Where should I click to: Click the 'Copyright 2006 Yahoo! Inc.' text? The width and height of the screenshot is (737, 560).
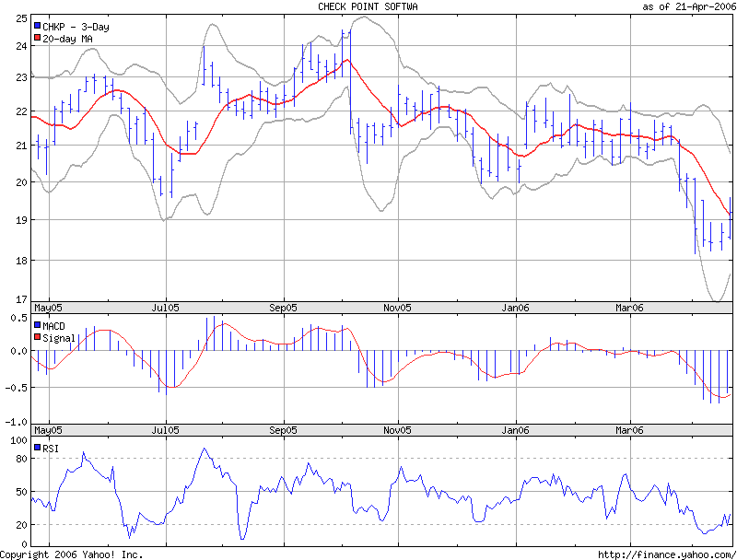coord(72,554)
